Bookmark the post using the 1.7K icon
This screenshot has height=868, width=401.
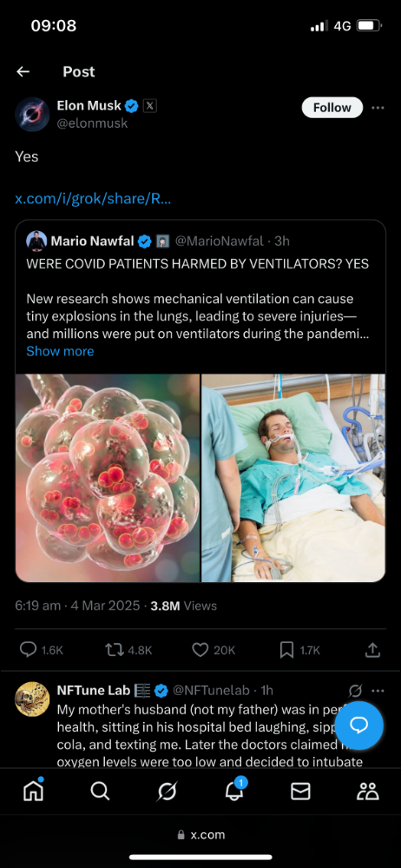(x=286, y=650)
